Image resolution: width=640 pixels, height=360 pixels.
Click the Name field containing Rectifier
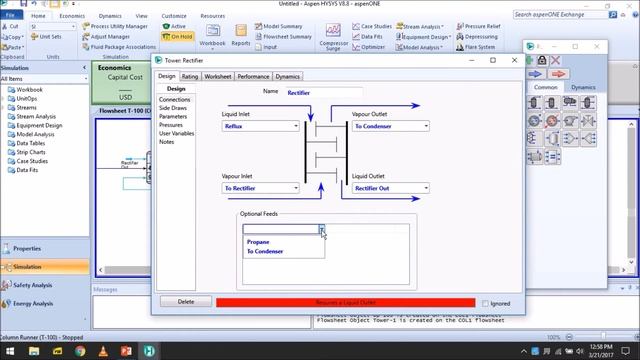324,93
